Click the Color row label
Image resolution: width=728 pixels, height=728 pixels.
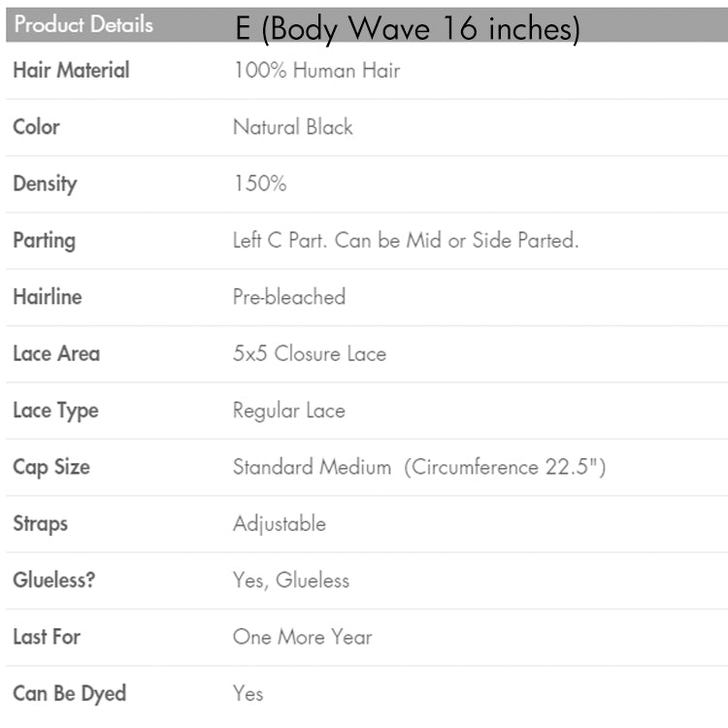tap(36, 127)
